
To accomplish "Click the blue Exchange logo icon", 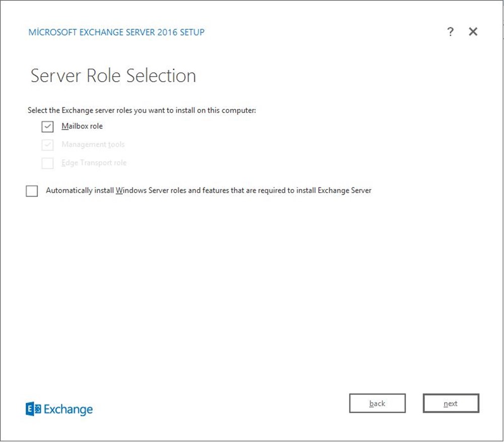I will (33, 409).
